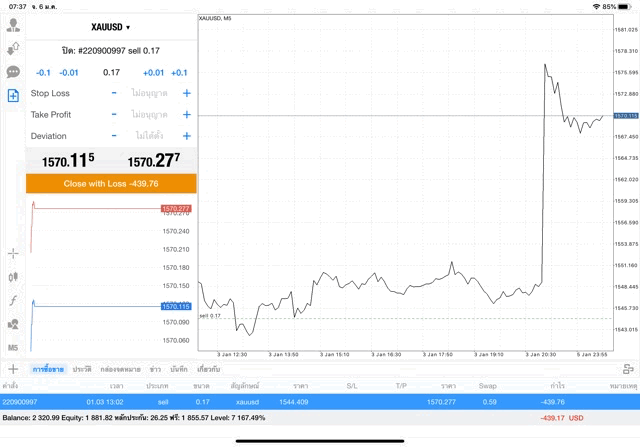Decrease volume by 0.1
Viewport: 640px width, 447px height.
(x=43, y=73)
